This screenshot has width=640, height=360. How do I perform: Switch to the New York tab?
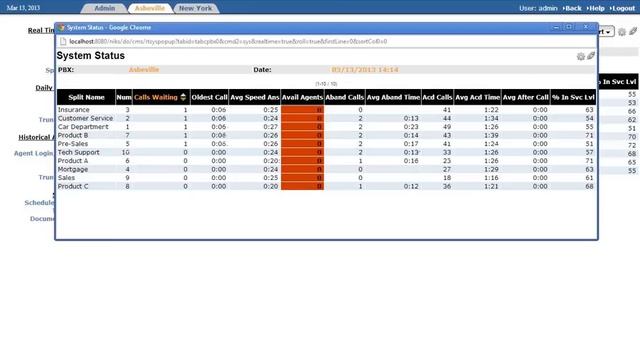[196, 8]
